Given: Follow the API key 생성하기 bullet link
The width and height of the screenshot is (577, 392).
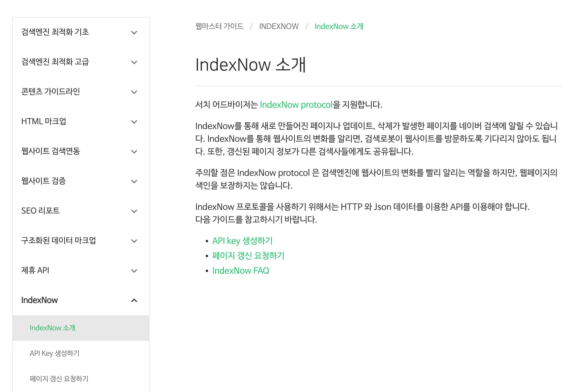Looking at the screenshot, I should tap(242, 241).
